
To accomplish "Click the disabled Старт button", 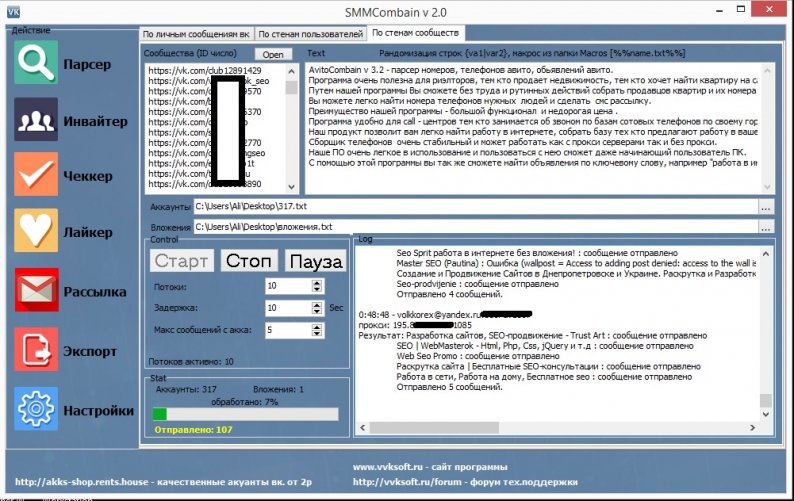I will (x=181, y=261).
